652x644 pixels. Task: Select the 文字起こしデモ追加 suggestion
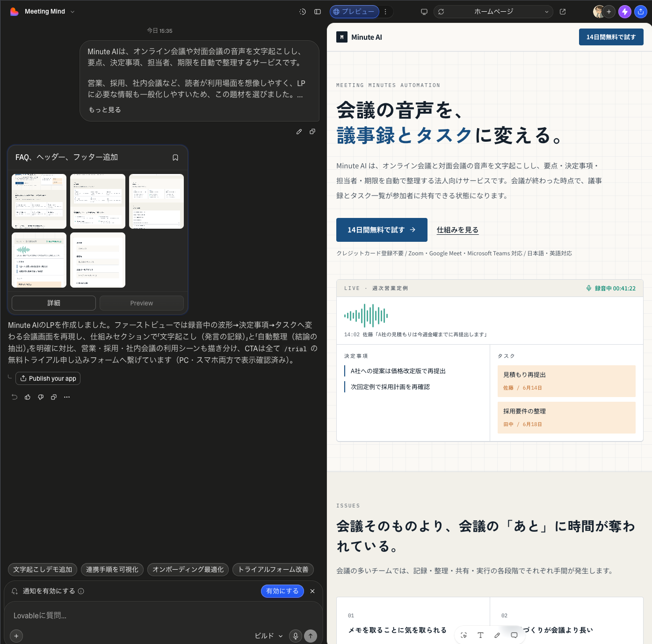click(x=43, y=570)
